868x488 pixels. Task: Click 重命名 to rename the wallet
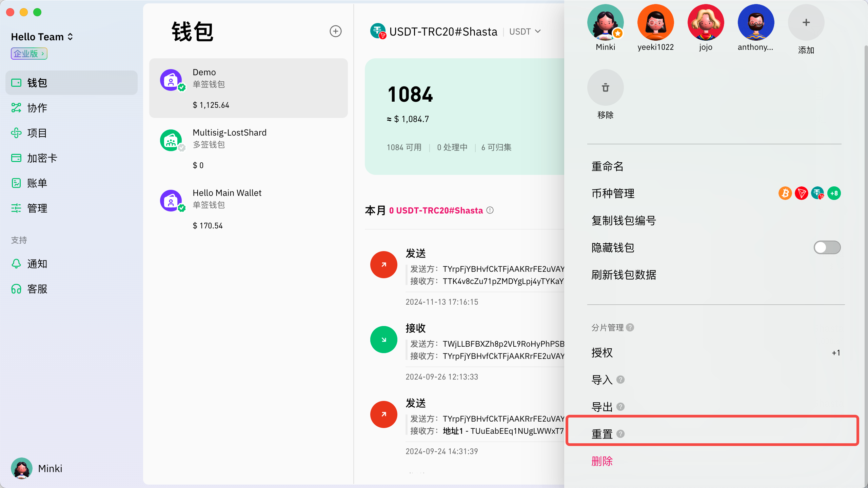pyautogui.click(x=607, y=166)
